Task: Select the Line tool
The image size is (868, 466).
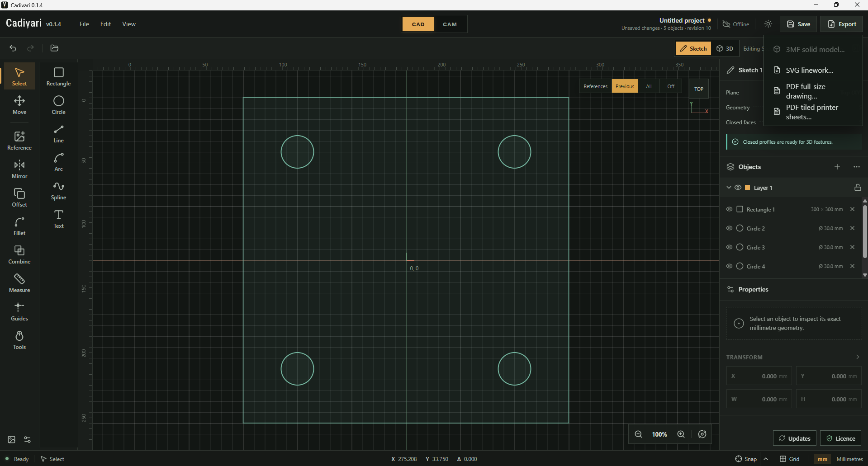Action: click(59, 133)
